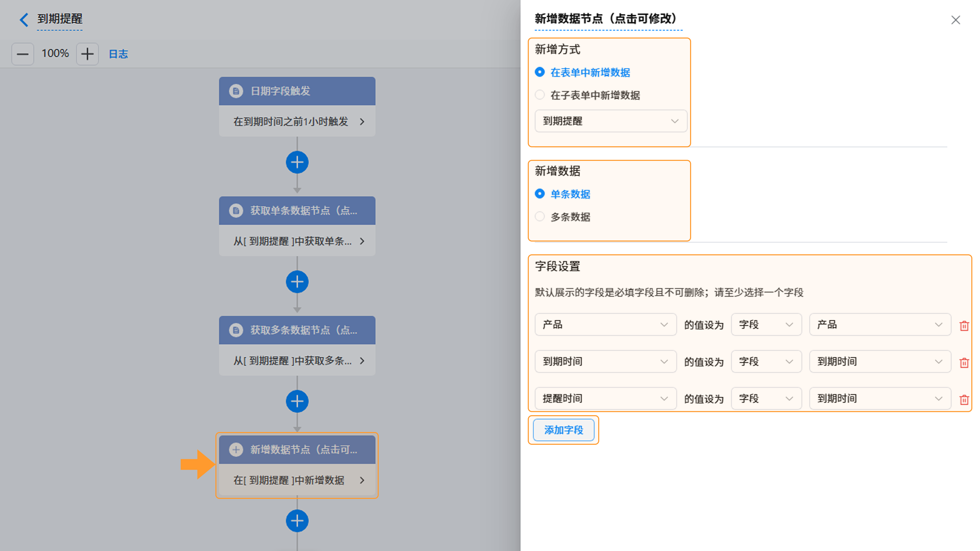Add node below 日期字段触发 with plus circle

(x=297, y=162)
